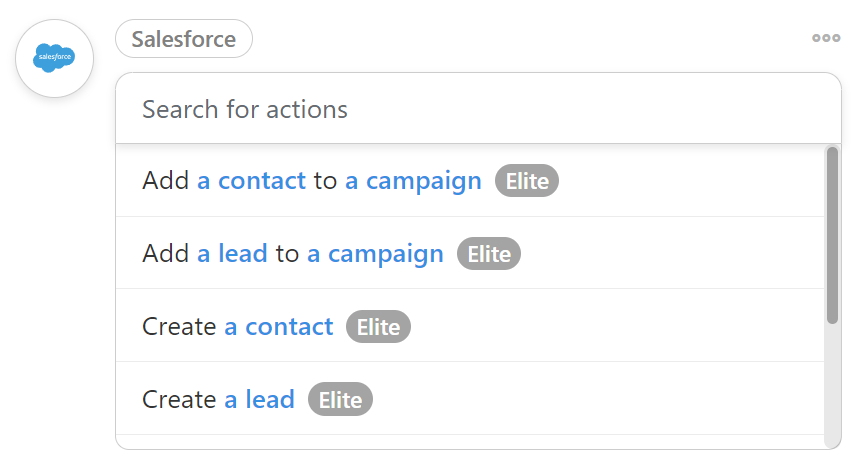The width and height of the screenshot is (859, 468).
Task: Select Add a contact to a campaign
Action: tap(469, 181)
